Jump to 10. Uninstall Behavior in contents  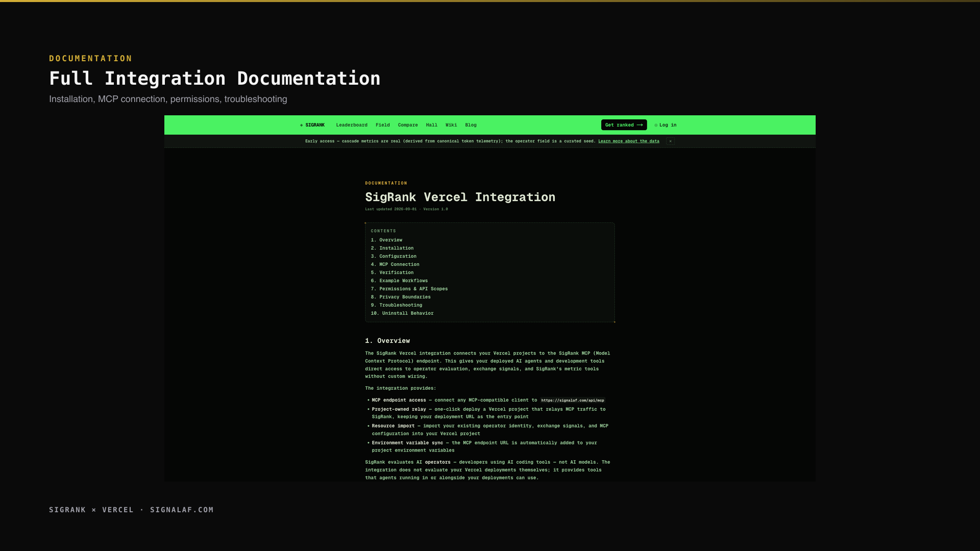coord(402,313)
